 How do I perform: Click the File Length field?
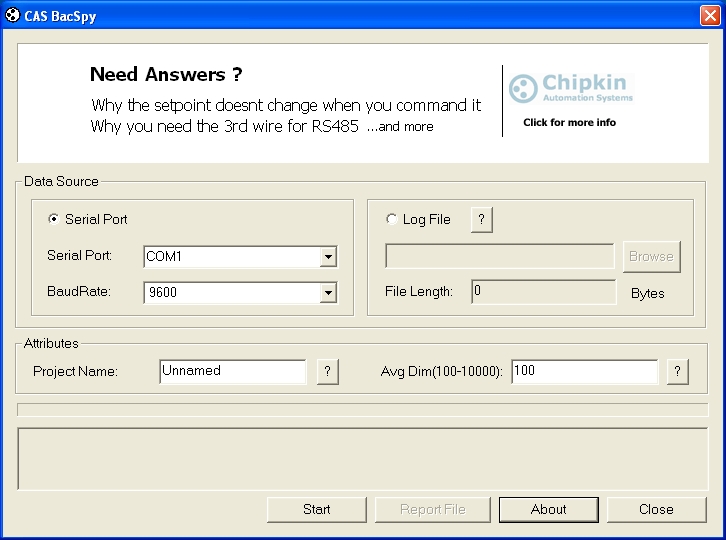coord(544,292)
